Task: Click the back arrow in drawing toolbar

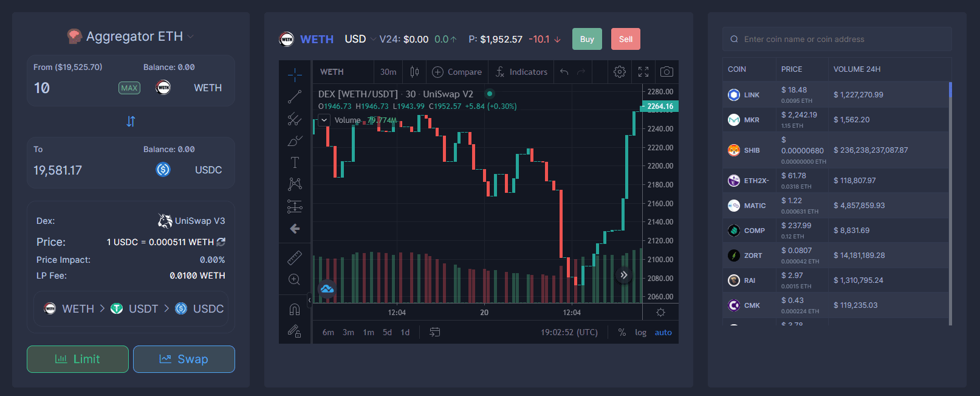Action: point(295,229)
